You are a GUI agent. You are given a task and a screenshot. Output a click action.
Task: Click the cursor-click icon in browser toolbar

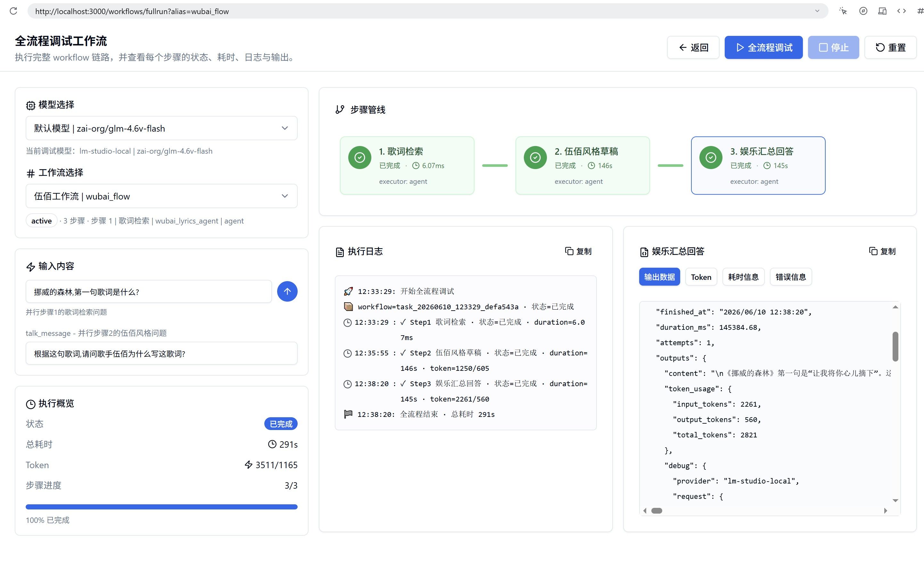pyautogui.click(x=843, y=11)
